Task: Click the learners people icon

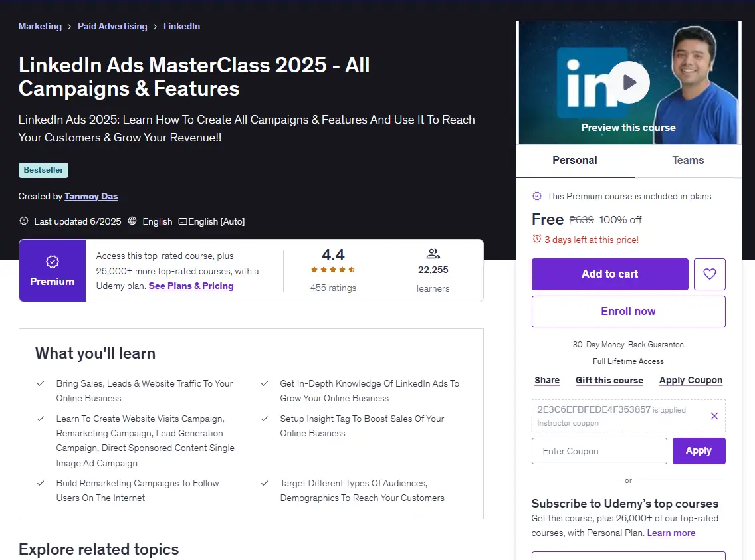Action: tap(433, 254)
